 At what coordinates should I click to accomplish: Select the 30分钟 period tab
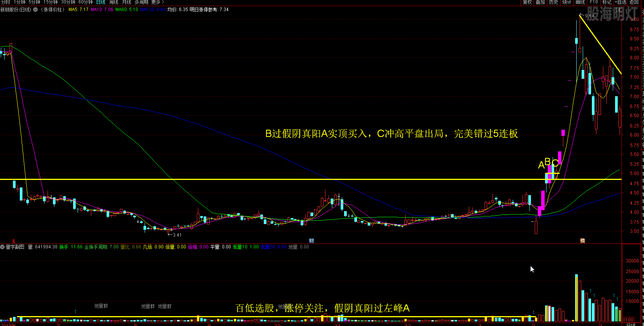68,2
